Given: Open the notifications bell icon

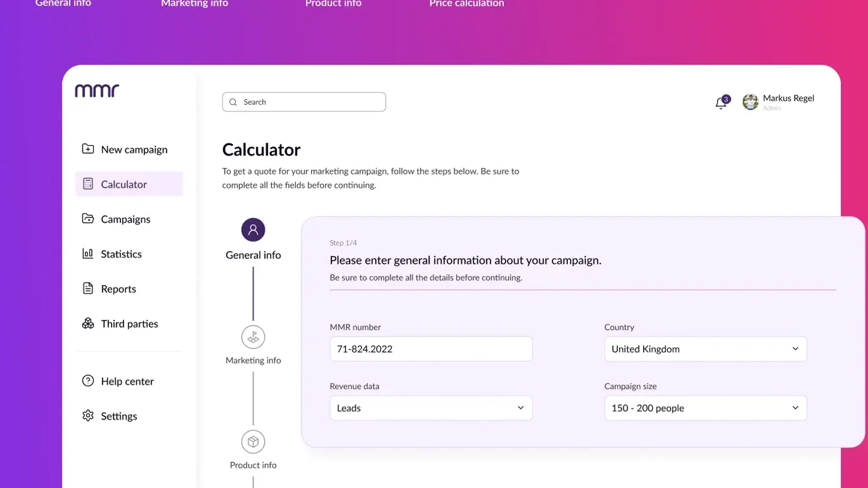Looking at the screenshot, I should (721, 102).
